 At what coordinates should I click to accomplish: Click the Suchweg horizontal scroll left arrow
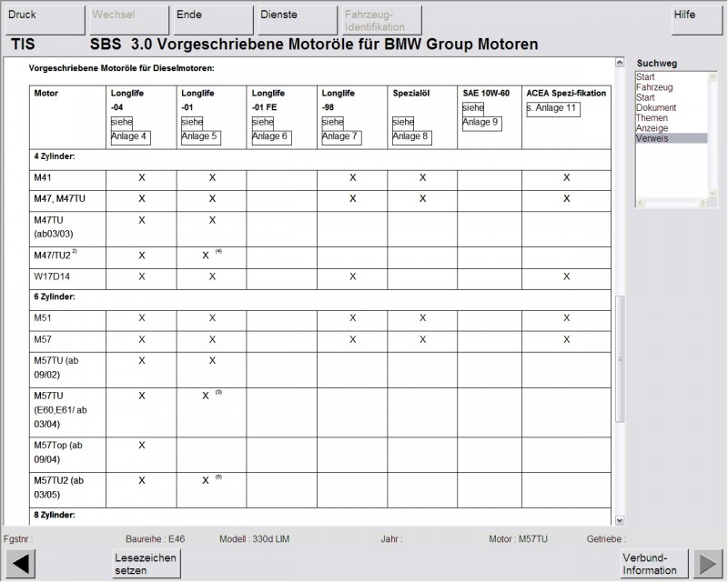(x=641, y=203)
